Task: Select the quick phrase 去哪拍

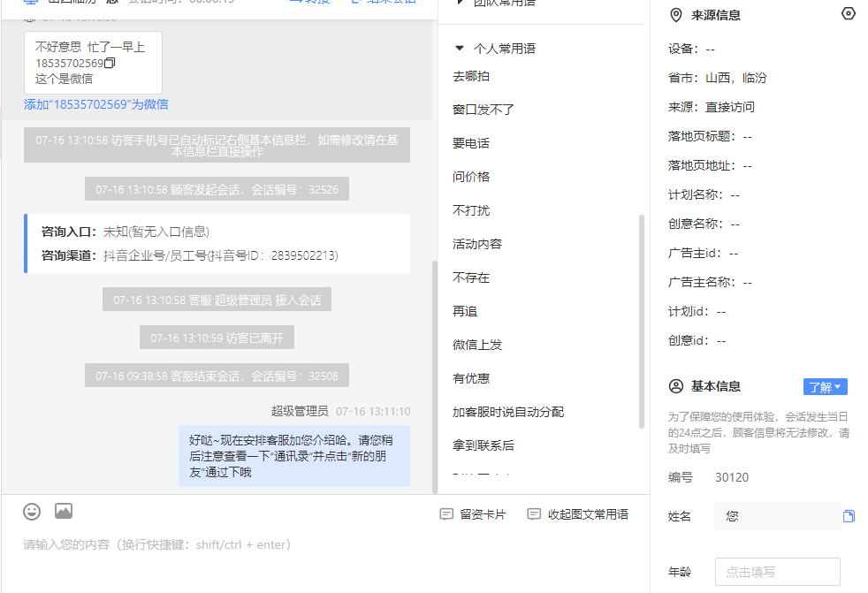Action: tap(471, 76)
